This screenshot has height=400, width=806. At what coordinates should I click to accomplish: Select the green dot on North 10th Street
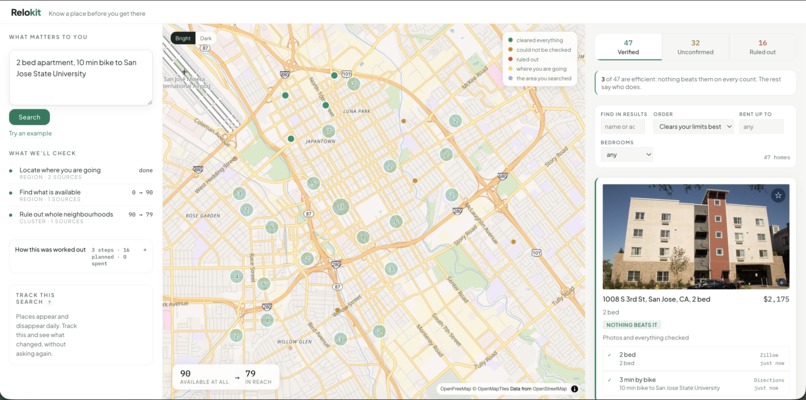[x=325, y=105]
